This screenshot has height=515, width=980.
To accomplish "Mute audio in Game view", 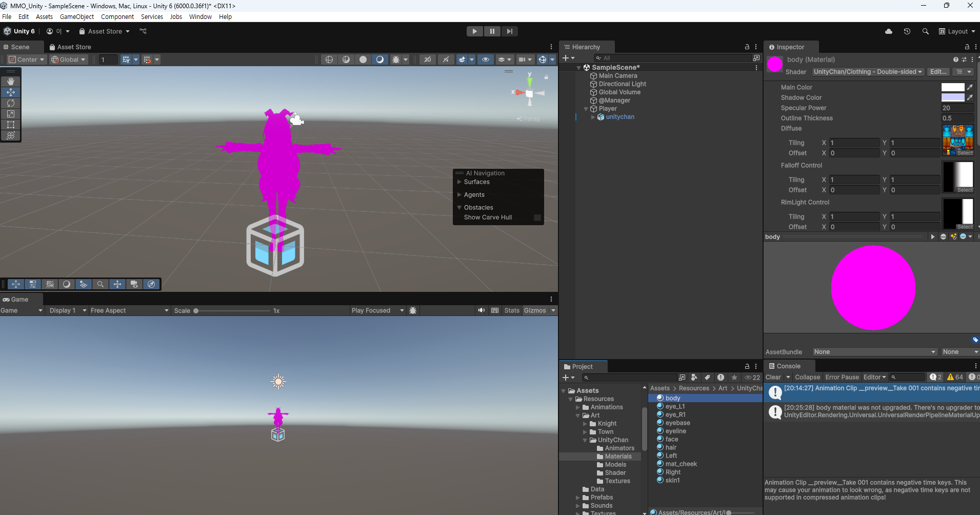I will tap(481, 310).
